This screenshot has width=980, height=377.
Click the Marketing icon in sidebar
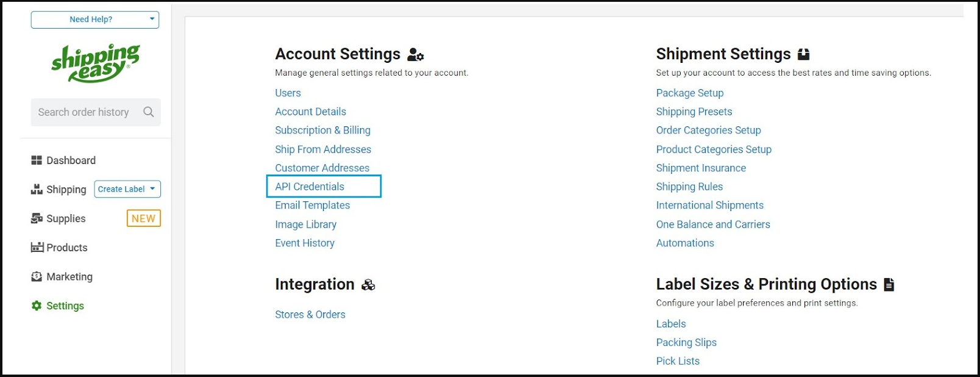[37, 276]
